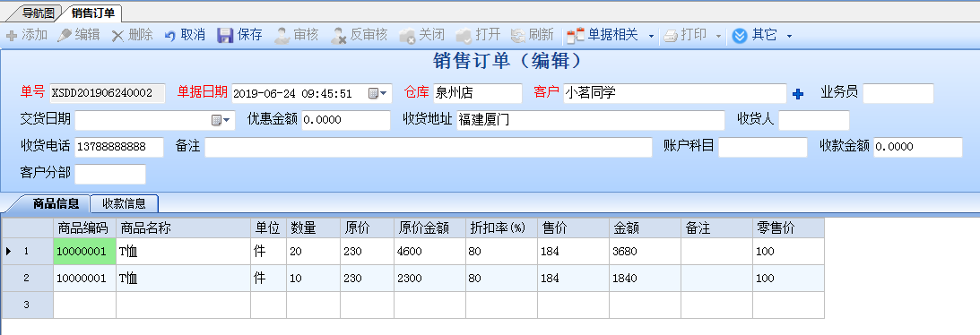Click the 反审核 toolbar button
Viewport: 980px width, 335px height.
pyautogui.click(x=360, y=36)
